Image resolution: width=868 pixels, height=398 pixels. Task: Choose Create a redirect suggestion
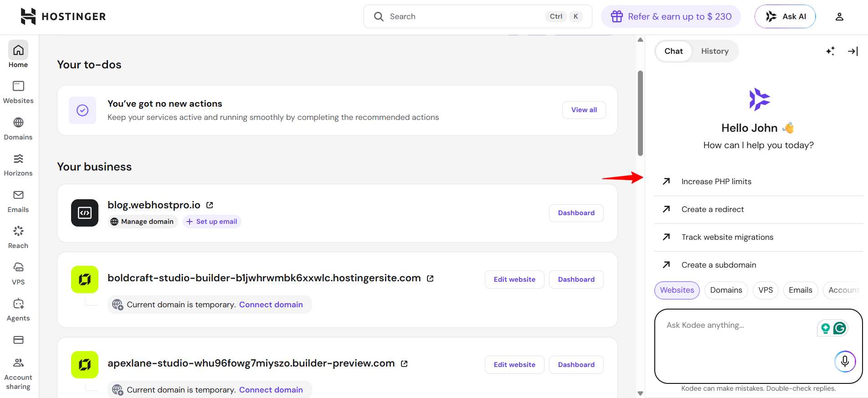(x=759, y=209)
